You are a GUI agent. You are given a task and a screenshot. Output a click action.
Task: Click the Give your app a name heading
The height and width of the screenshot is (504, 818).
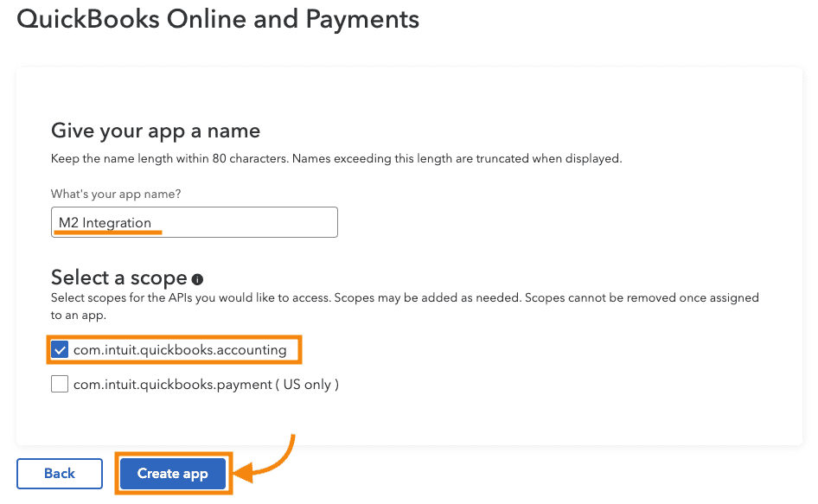click(154, 131)
